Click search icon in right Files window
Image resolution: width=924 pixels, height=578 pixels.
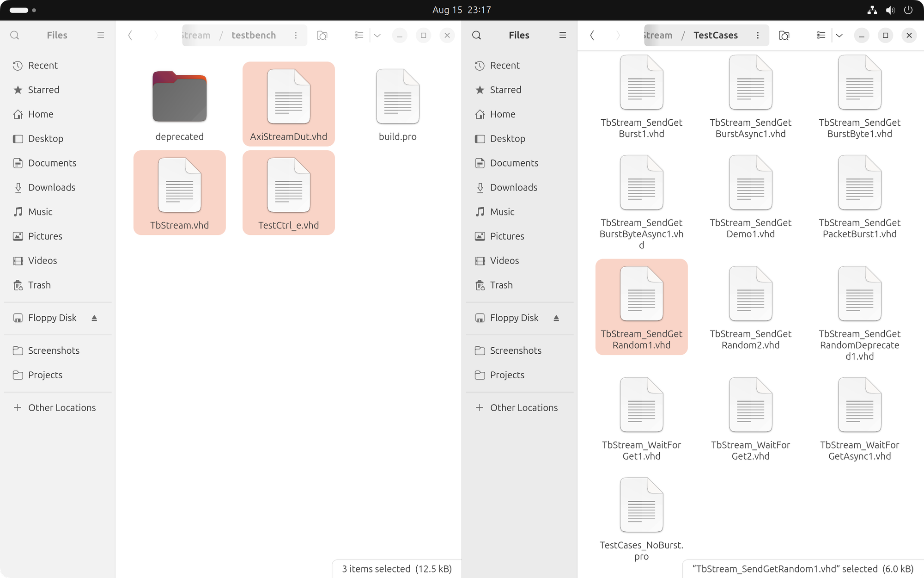(x=477, y=35)
